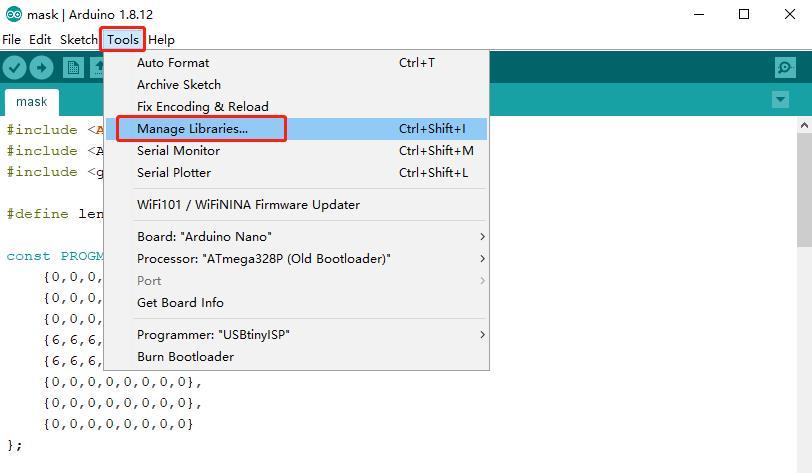This screenshot has width=812, height=473.
Task: Select the mask sketch tab
Action: [x=32, y=102]
